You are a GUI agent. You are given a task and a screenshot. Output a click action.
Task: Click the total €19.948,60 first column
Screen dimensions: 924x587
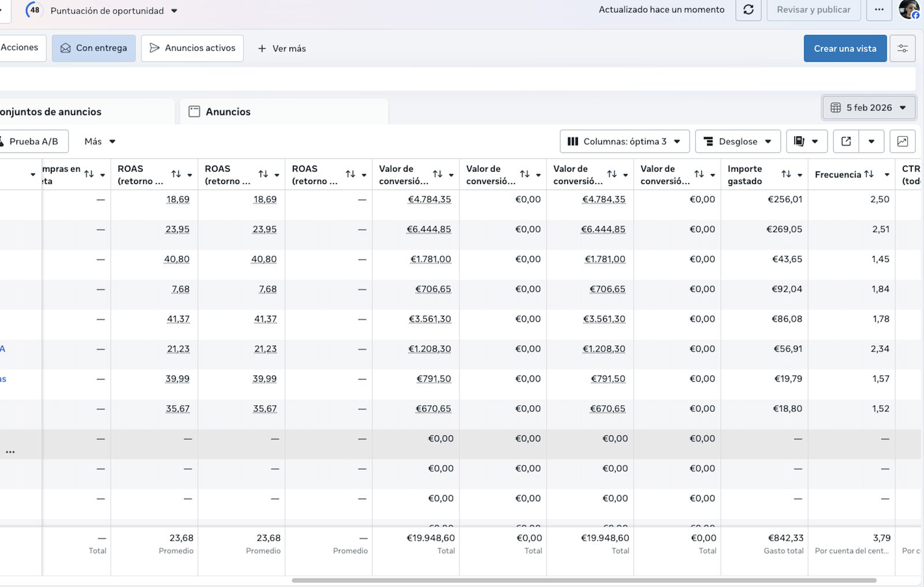(x=431, y=538)
